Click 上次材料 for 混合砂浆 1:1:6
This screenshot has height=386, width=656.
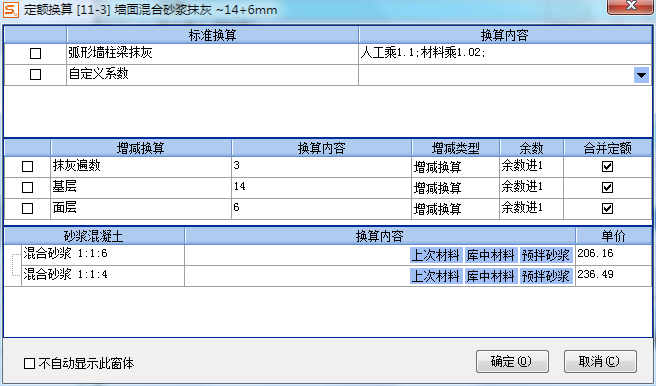[436, 255]
